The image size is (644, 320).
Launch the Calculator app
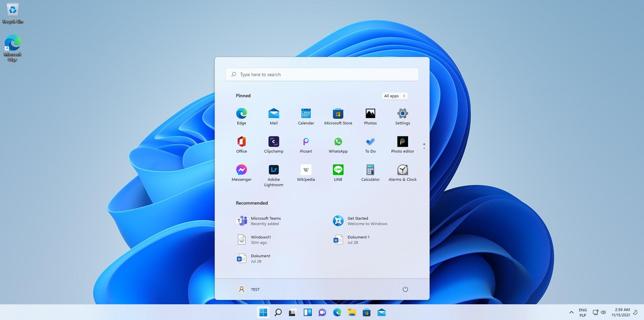(370, 173)
